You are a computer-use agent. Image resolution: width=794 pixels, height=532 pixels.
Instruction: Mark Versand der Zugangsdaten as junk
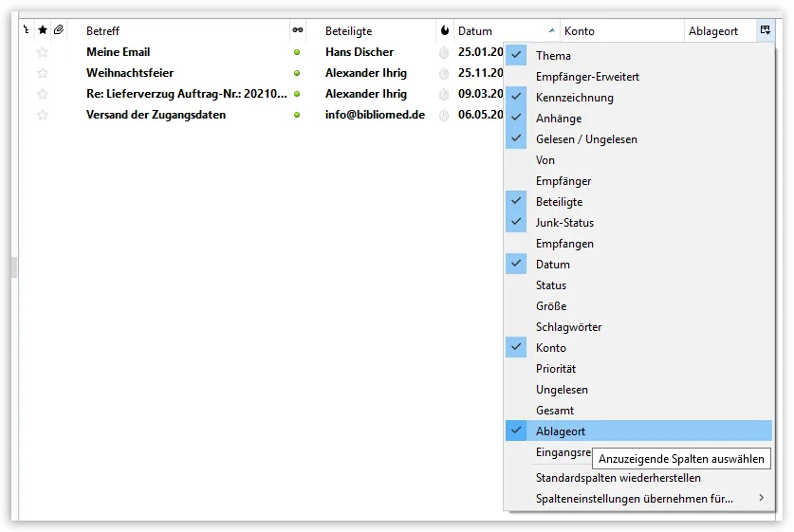pos(444,115)
